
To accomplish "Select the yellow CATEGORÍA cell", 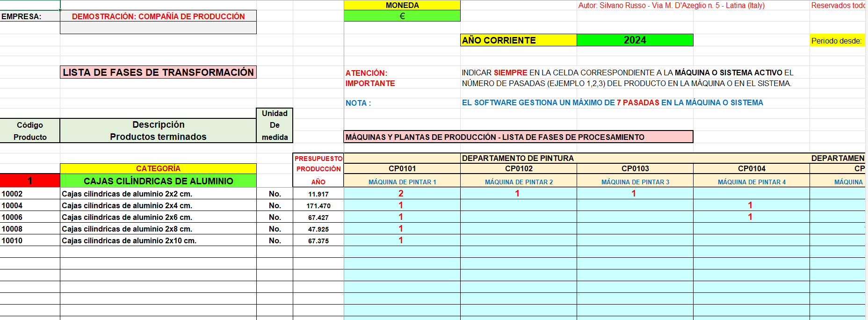I will (x=158, y=168).
